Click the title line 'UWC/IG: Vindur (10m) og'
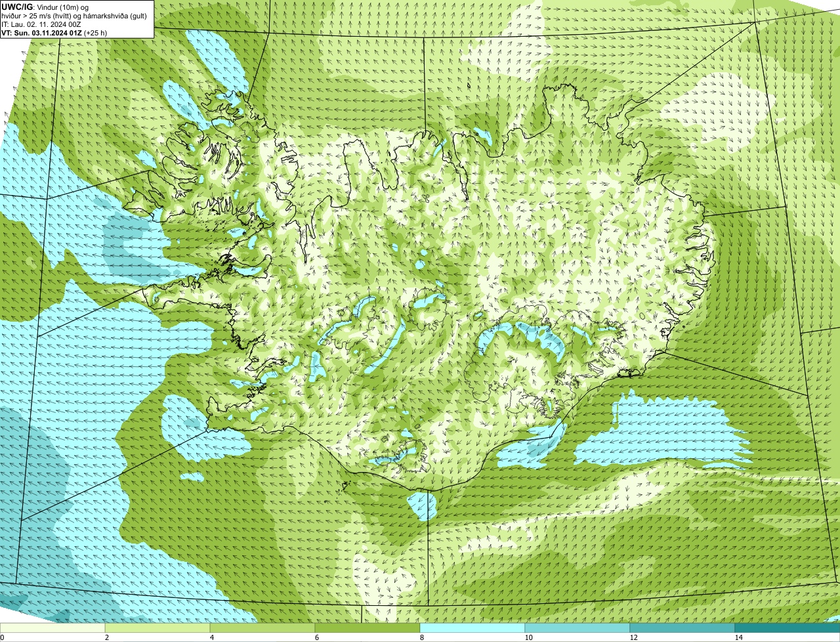840x642 pixels. click(45, 7)
